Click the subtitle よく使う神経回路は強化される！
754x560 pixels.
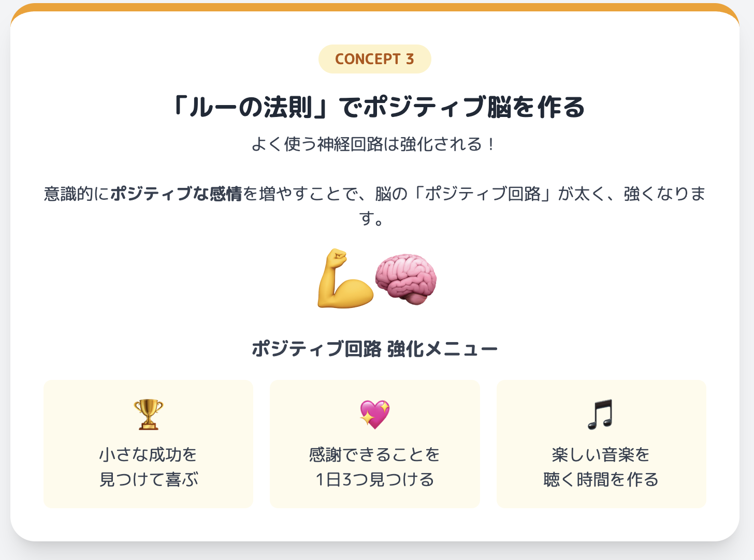pos(375,144)
